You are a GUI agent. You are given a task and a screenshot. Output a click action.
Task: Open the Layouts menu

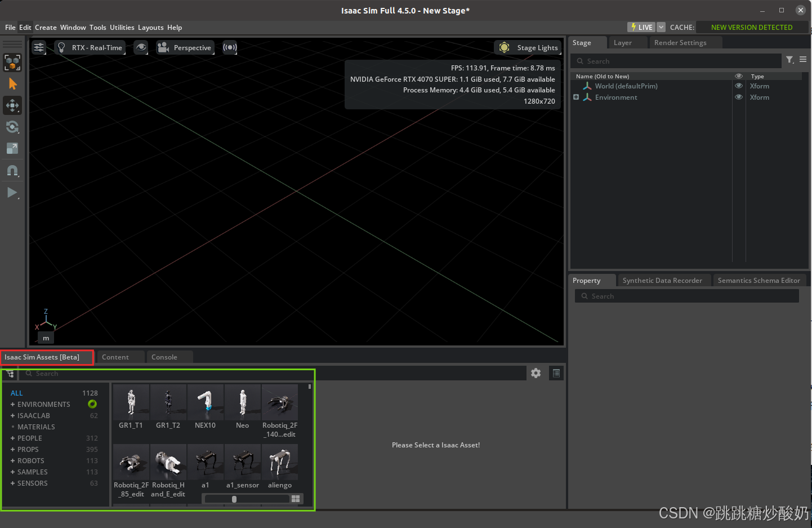click(x=151, y=27)
